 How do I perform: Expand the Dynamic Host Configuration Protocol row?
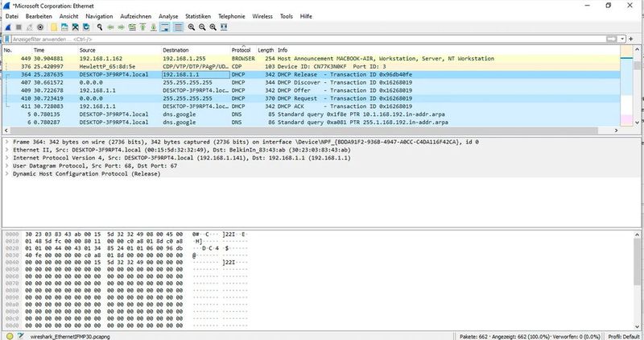7,174
